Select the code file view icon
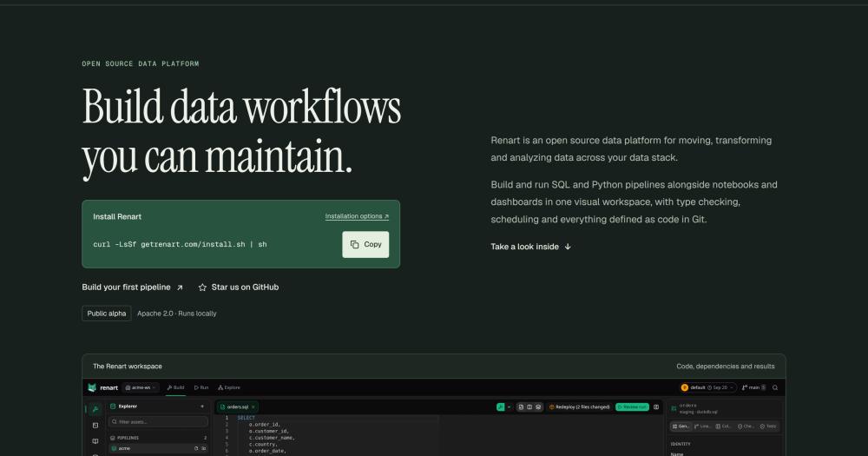Viewport: 868px width, 456px height. pos(521,407)
